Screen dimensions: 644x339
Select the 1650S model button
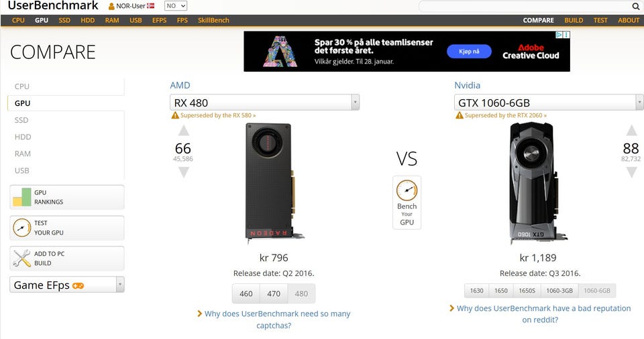[527, 291]
